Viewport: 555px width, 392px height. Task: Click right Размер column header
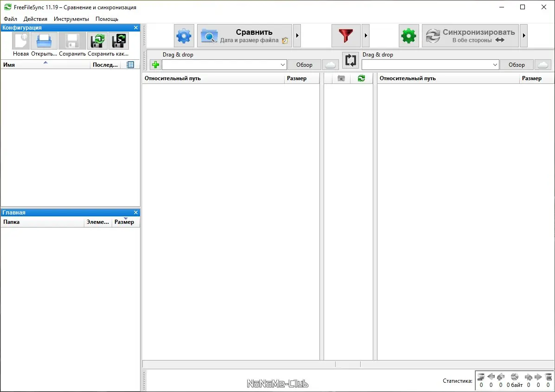click(x=536, y=78)
